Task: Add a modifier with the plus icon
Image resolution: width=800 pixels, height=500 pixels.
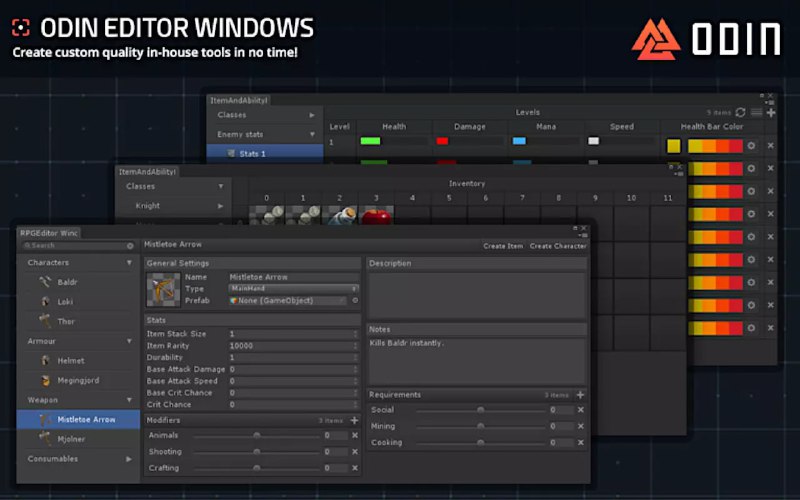Action: pos(354,420)
